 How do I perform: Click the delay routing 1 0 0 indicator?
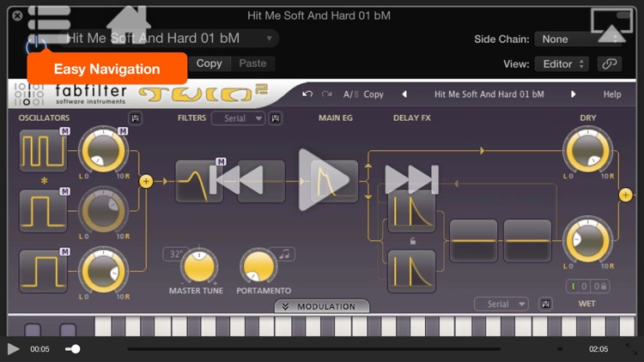587,286
